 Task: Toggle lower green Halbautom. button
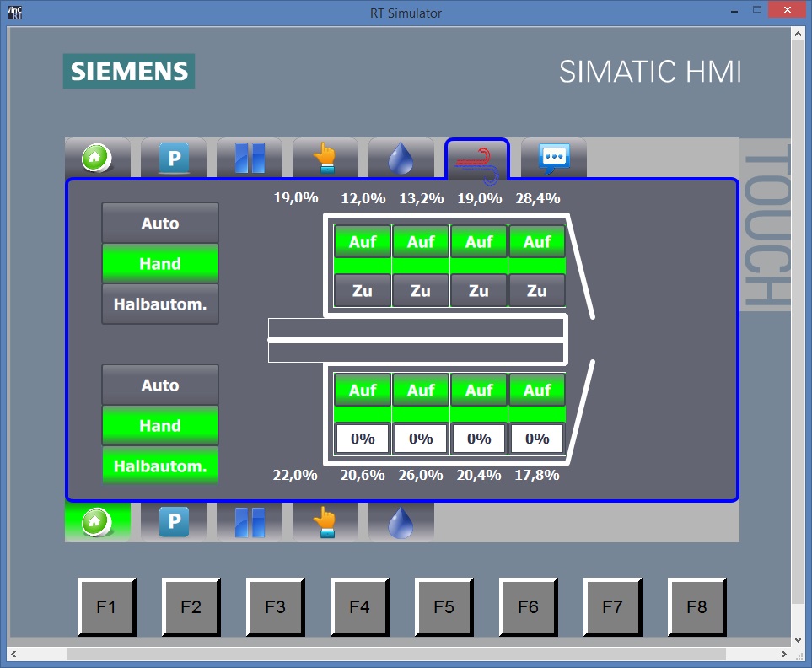[160, 466]
